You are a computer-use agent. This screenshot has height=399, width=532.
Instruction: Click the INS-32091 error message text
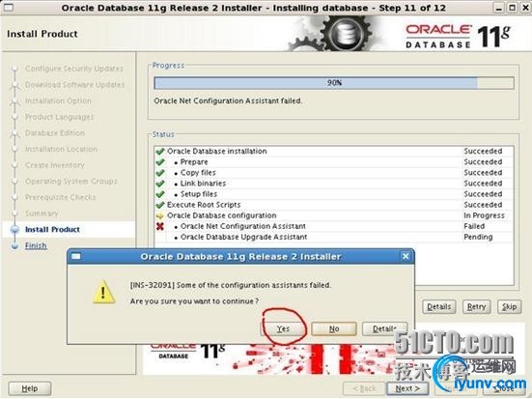tap(231, 285)
